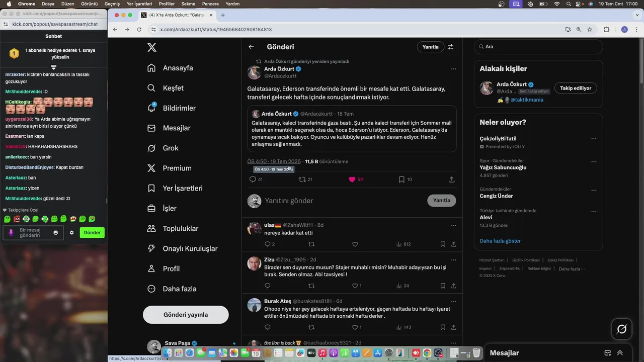This screenshot has width=644, height=362.
Task: Open Bildirimler in sidebar
Action: 172,108
